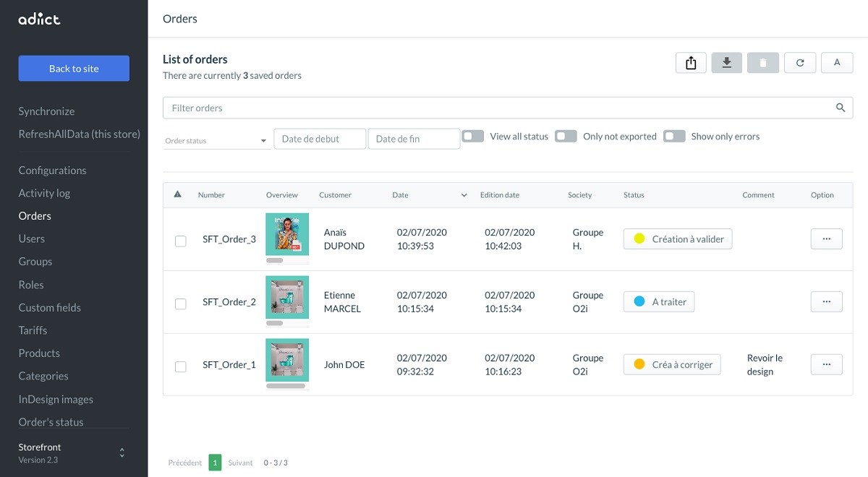Click the Date column sort arrow
Image resolution: width=868 pixels, height=477 pixels.
pyautogui.click(x=464, y=195)
